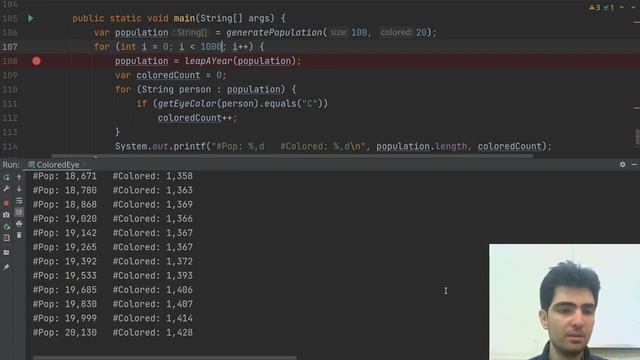Open the 3 warnings inspection indicator
This screenshot has height=360, width=640.
(x=595, y=7)
